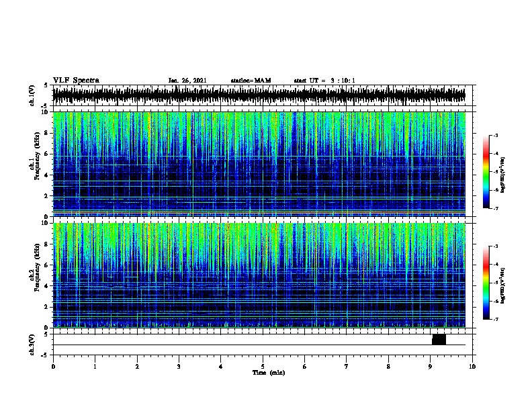Click tick label "8" on the time axis
Image resolution: width=532 pixels, height=411 pixels.
[388, 367]
